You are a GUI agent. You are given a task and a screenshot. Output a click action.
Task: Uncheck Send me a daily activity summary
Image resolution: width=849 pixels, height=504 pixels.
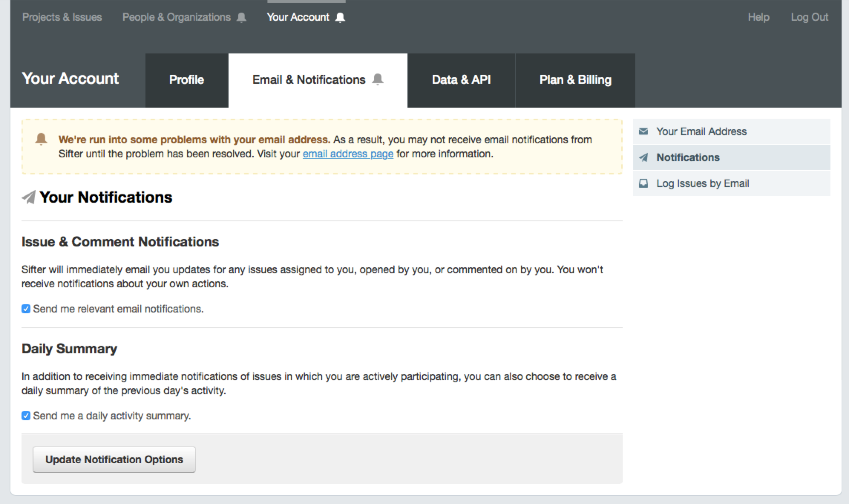[26, 416]
